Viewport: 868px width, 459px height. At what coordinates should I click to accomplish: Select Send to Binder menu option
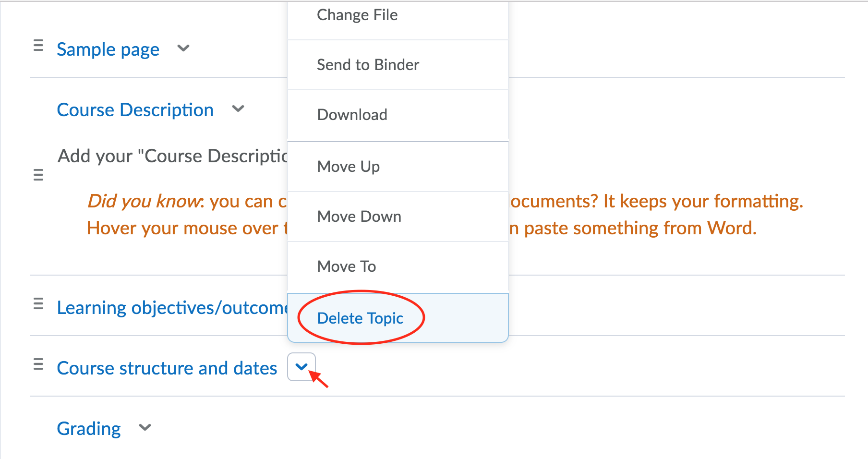(x=368, y=65)
